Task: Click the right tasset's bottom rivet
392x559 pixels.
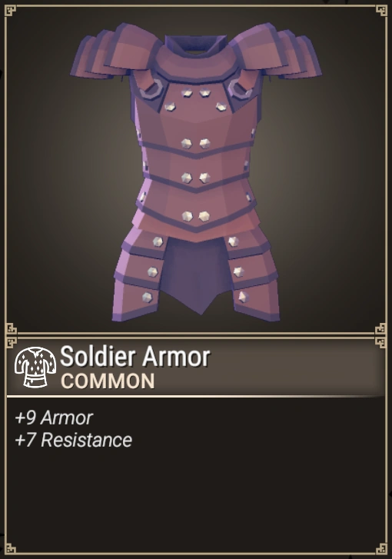Action: coord(244,297)
